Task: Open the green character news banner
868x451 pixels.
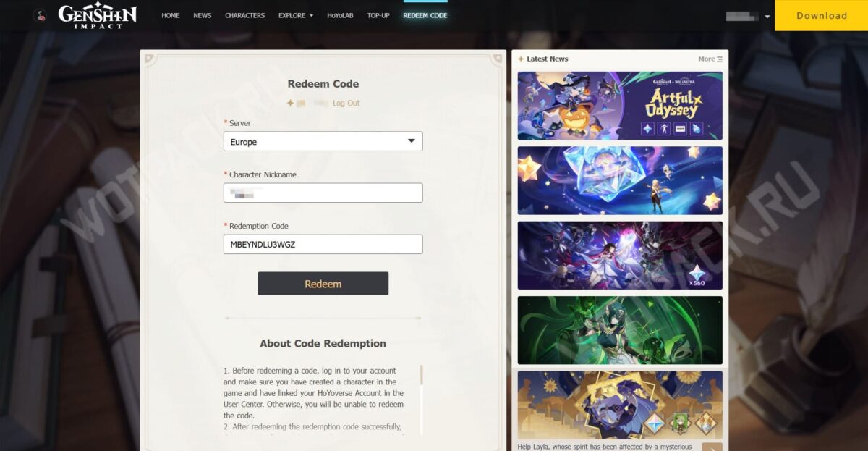Action: [620, 330]
